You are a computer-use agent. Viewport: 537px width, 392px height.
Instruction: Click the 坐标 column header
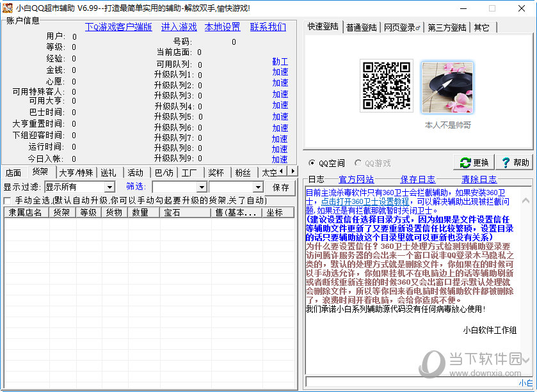click(x=278, y=212)
